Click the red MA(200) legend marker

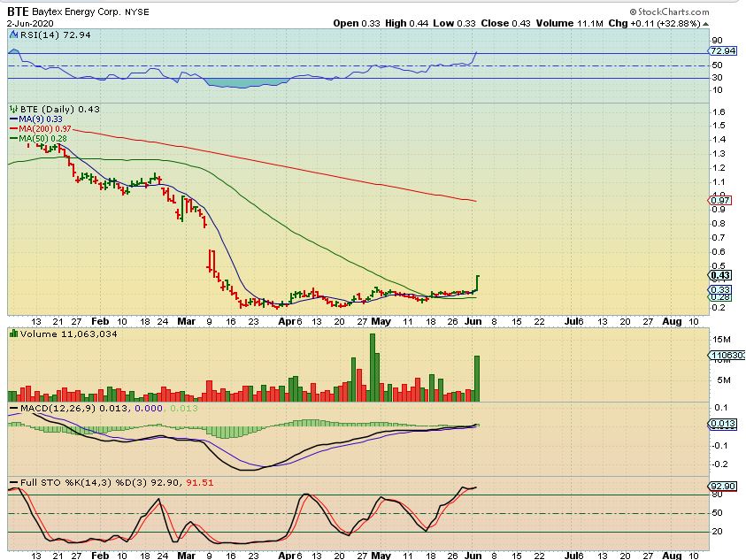(x=12, y=127)
